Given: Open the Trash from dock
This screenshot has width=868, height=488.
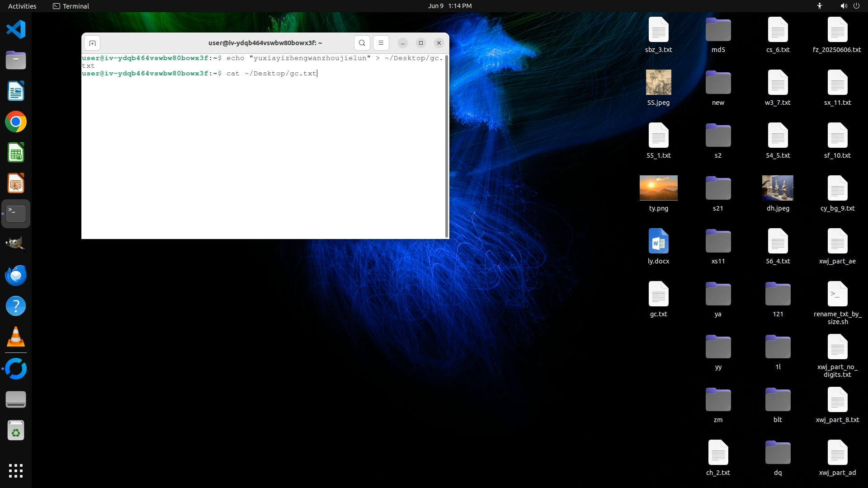Looking at the screenshot, I should [16, 431].
